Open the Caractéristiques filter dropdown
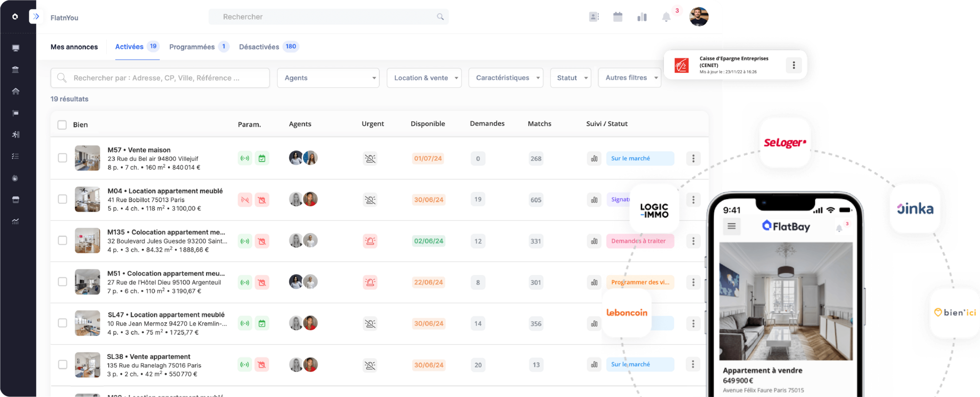 [505, 78]
